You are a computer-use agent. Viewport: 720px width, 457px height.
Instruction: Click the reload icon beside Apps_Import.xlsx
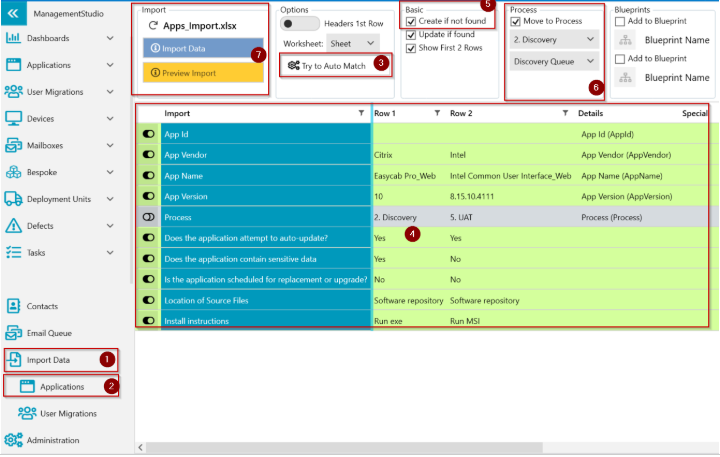[153, 26]
